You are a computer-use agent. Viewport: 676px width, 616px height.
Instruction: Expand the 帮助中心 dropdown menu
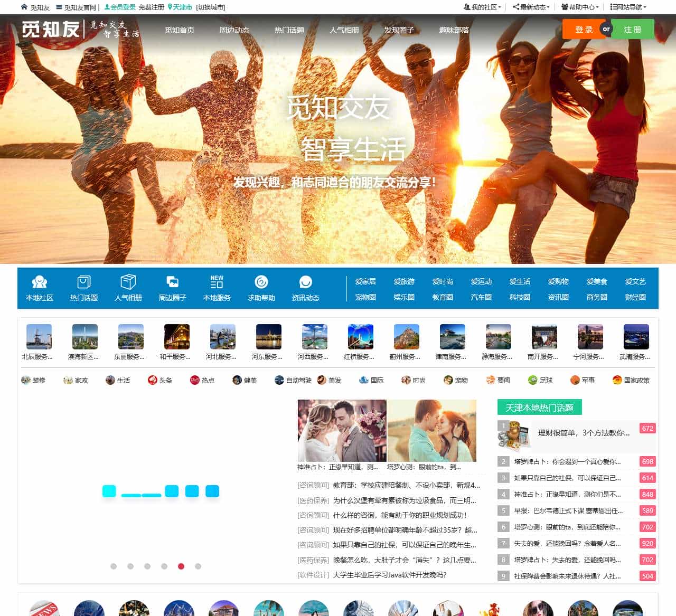(x=580, y=7)
